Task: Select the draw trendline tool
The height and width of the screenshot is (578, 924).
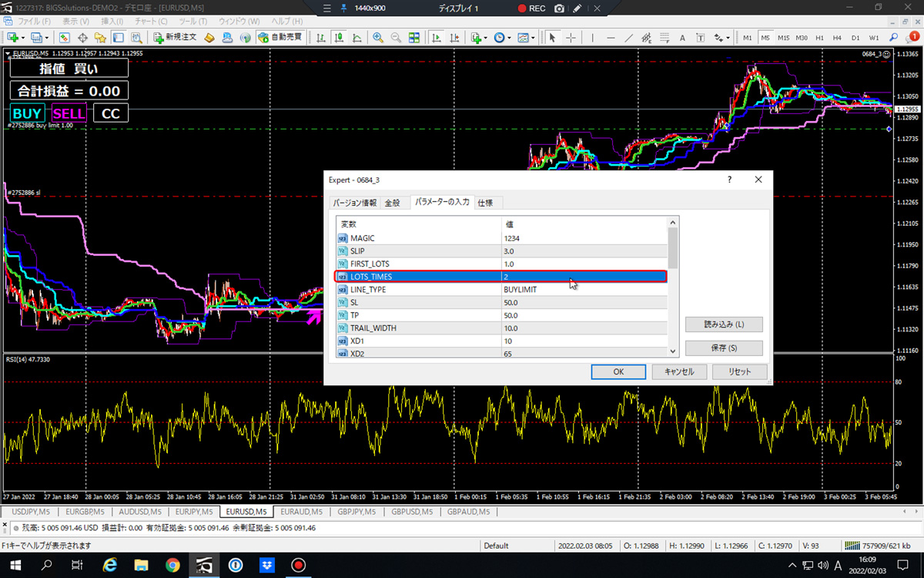Action: 629,37
